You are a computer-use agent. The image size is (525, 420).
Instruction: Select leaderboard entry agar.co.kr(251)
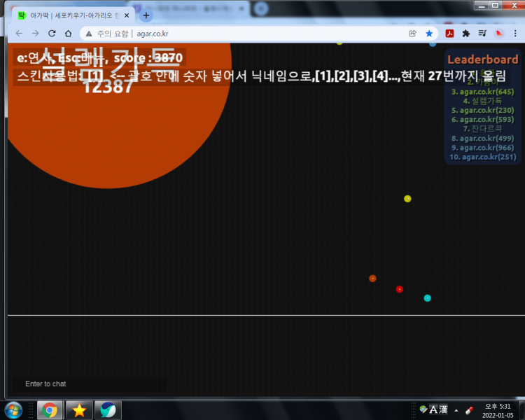pyautogui.click(x=482, y=157)
